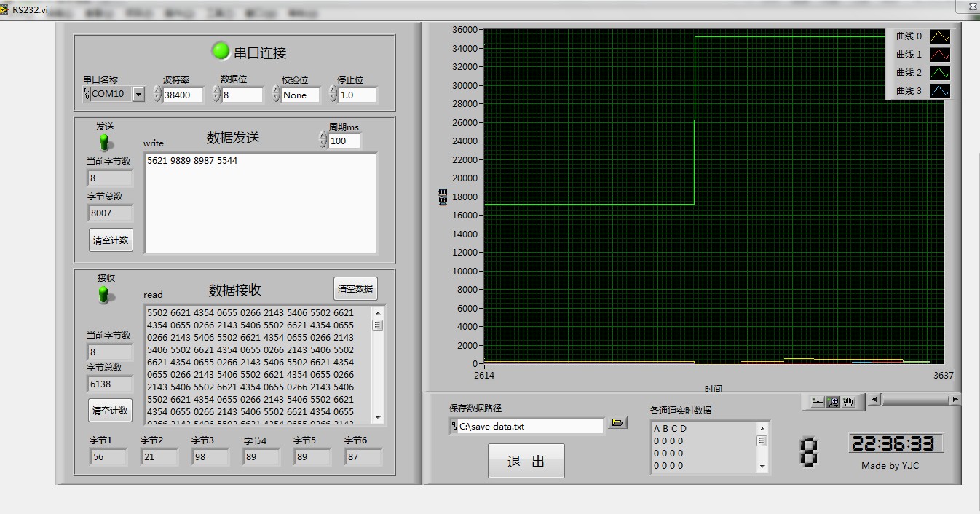
Task: Click the stop bits field showing 1.0
Action: (x=357, y=95)
